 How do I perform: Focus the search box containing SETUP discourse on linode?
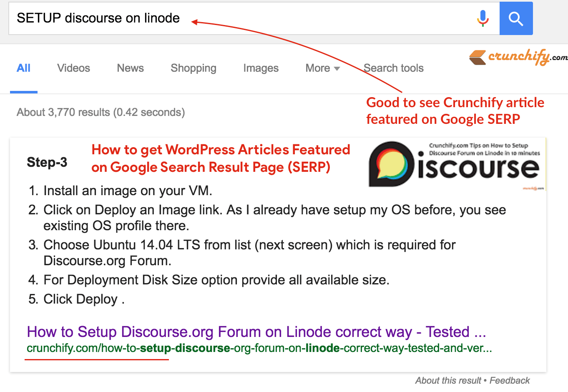click(254, 18)
